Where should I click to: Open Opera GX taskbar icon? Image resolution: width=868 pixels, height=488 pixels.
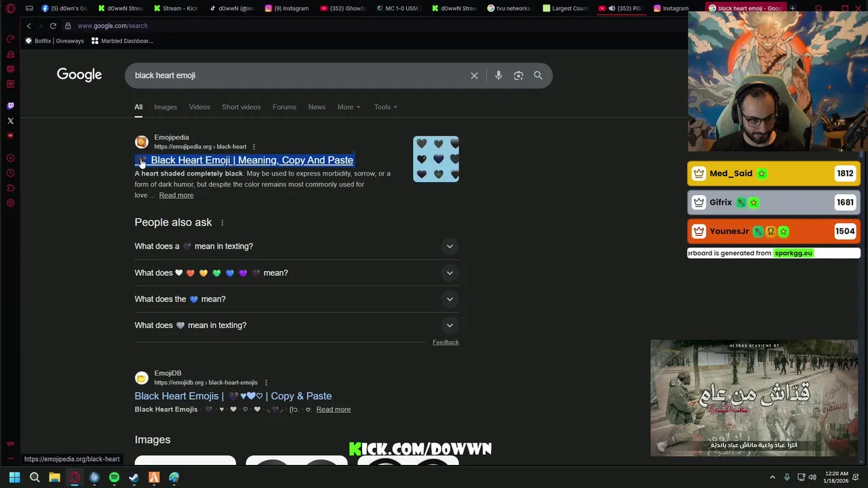tap(75, 477)
